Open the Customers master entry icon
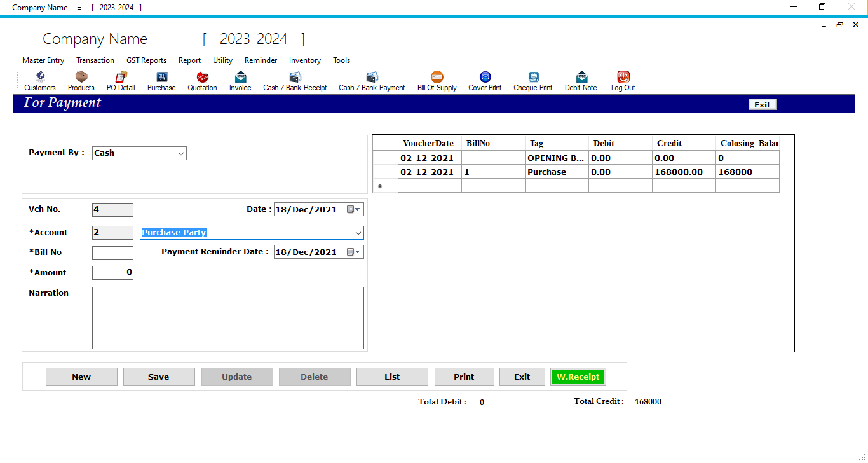 point(39,81)
